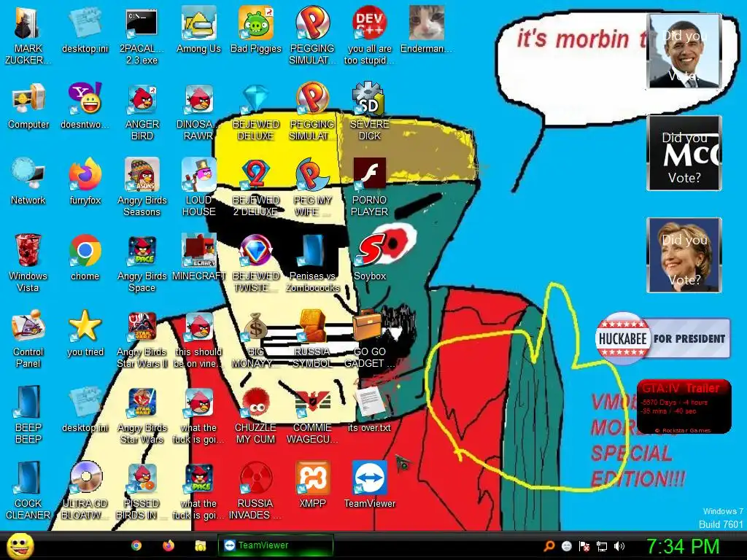The image size is (747, 560).
Task: Click the GTA:IV Trailer countdown gadget
Action: click(684, 406)
